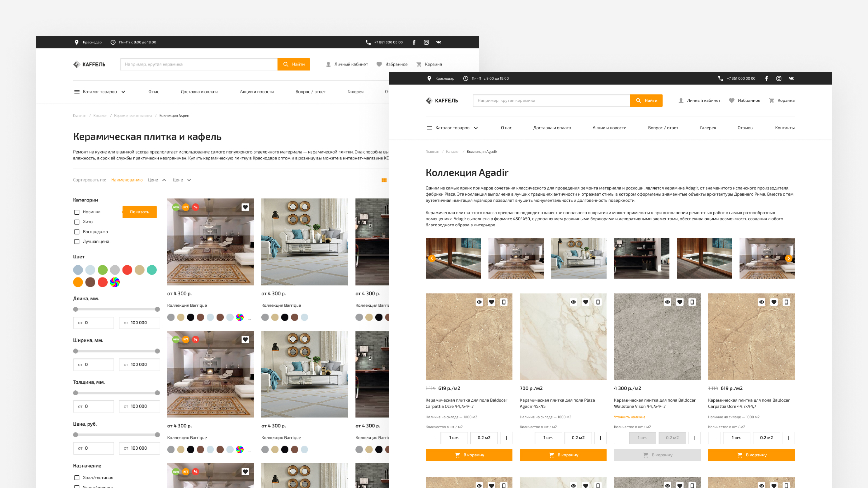The image size is (868, 488).
Task: Click VK icon in front page header
Action: coord(791,78)
